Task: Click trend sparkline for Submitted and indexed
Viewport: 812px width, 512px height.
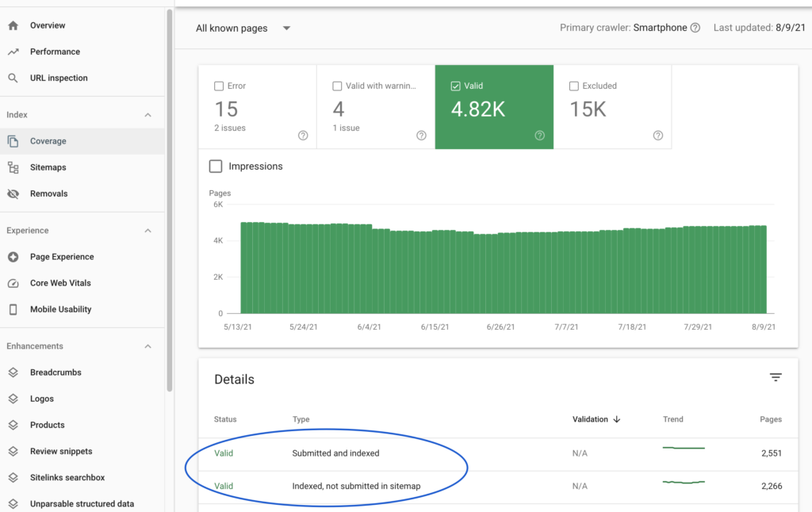Action: [x=684, y=448]
